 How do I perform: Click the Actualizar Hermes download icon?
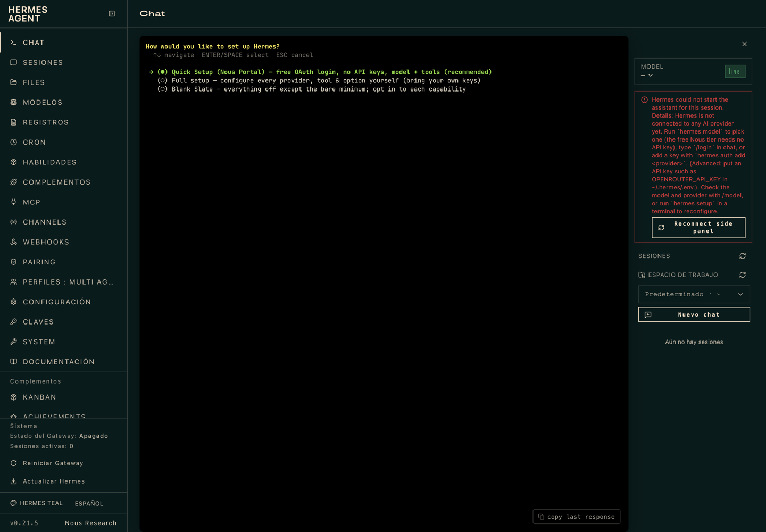[x=14, y=481]
